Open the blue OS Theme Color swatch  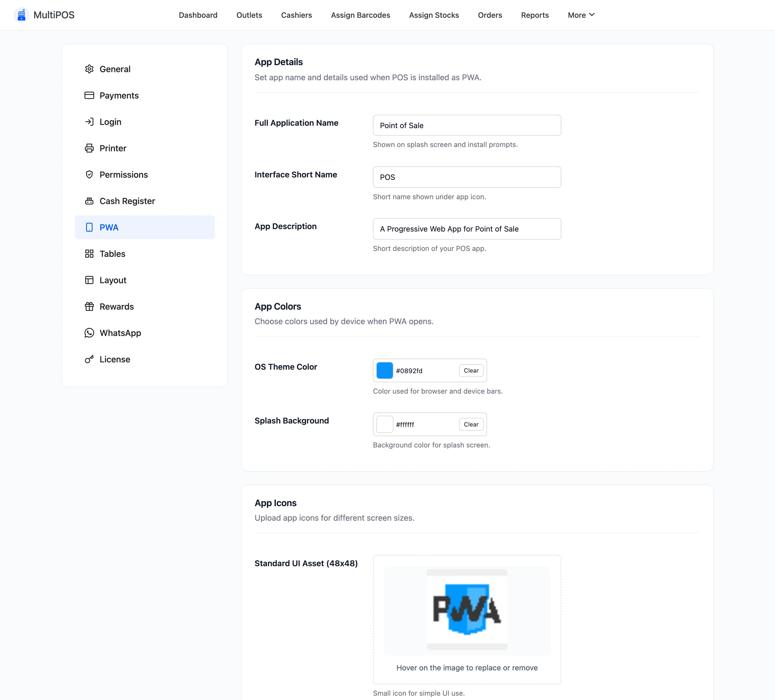[x=385, y=370]
